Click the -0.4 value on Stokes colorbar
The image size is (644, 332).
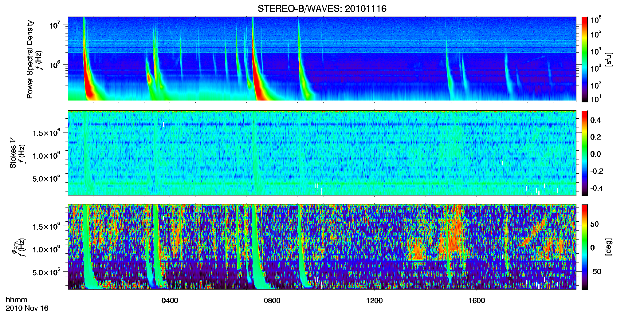596,188
